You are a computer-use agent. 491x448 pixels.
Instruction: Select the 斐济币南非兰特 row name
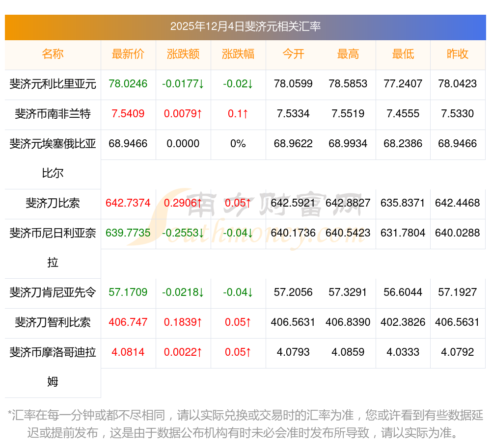pyautogui.click(x=53, y=114)
